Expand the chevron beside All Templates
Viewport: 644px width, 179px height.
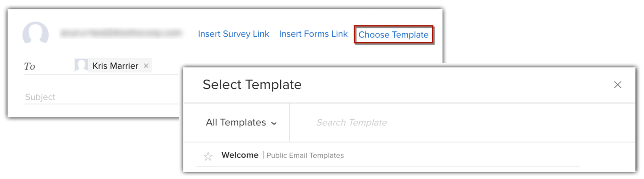point(274,123)
